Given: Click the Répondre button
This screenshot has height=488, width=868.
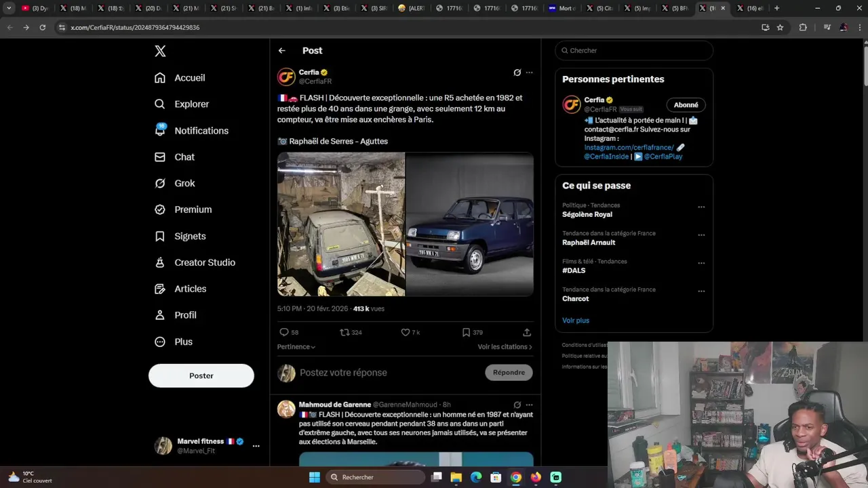Looking at the screenshot, I should 509,373.
